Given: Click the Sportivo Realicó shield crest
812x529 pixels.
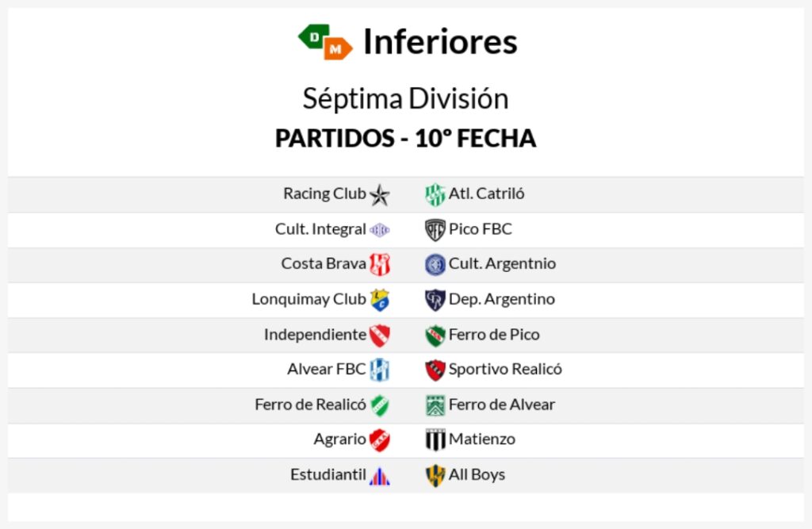Looking at the screenshot, I should tap(435, 370).
